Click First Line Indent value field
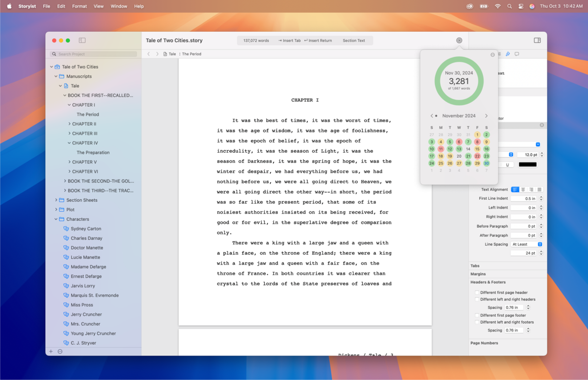This screenshot has width=588, height=380. click(x=524, y=199)
